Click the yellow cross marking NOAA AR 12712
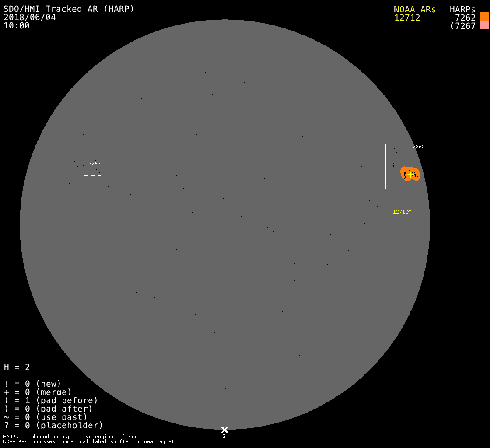490x448 pixels. (x=410, y=174)
